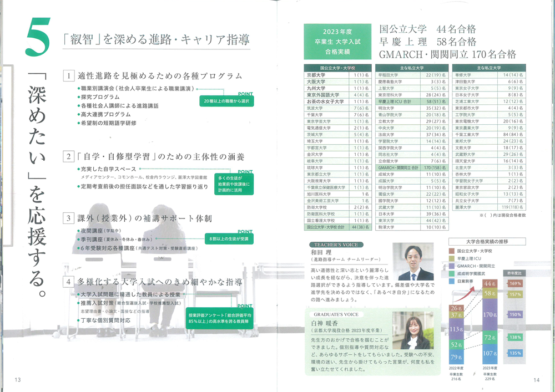Screen dimensions: 555x392
Task: Click the 84(84)名 count cell
Action: click(512, 134)
